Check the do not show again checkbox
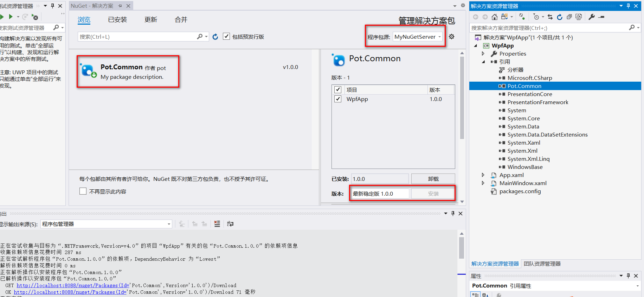 point(83,191)
